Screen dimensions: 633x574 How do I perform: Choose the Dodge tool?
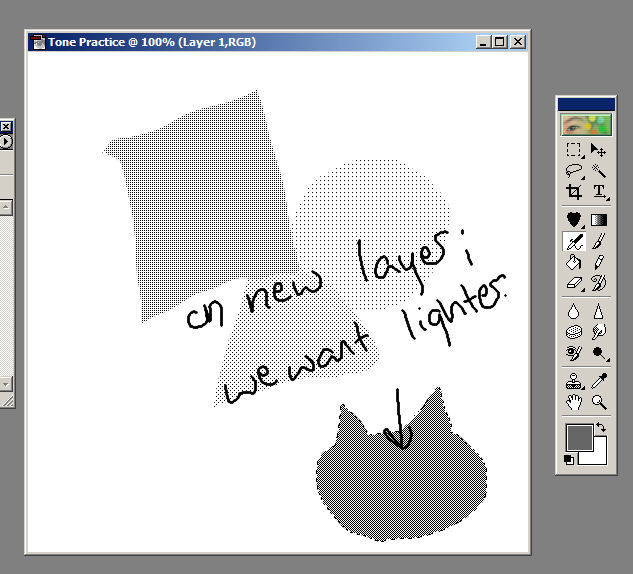598,353
